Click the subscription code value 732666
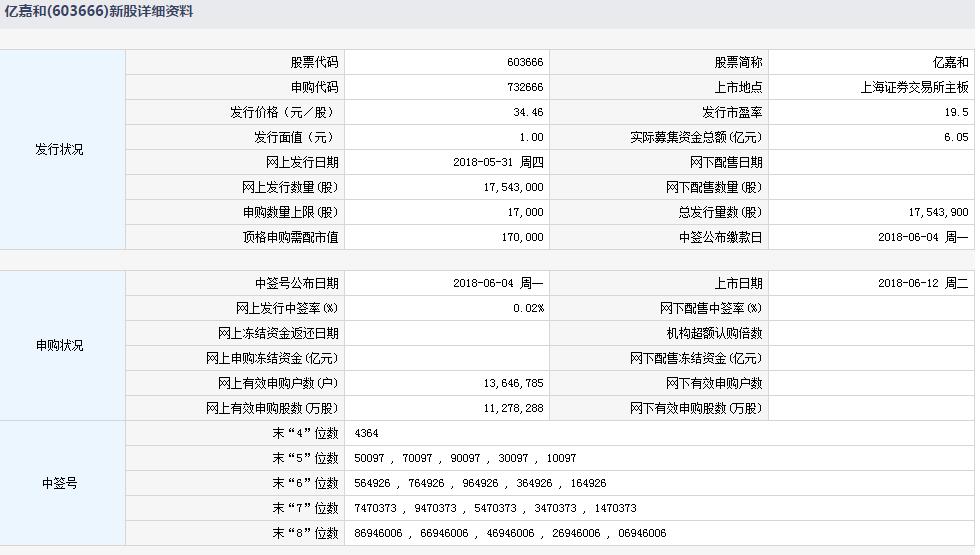The image size is (980, 555). coord(525,87)
